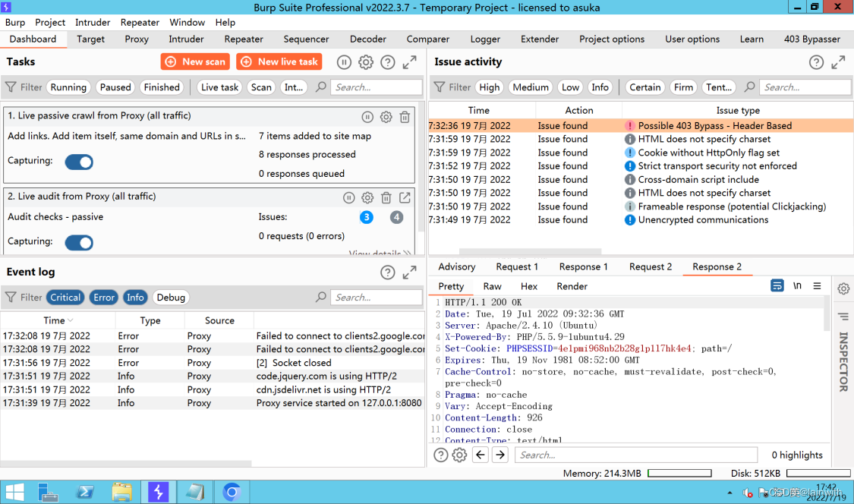Pause all tasks in Tasks header
The width and height of the screenshot is (854, 504).
(x=344, y=62)
